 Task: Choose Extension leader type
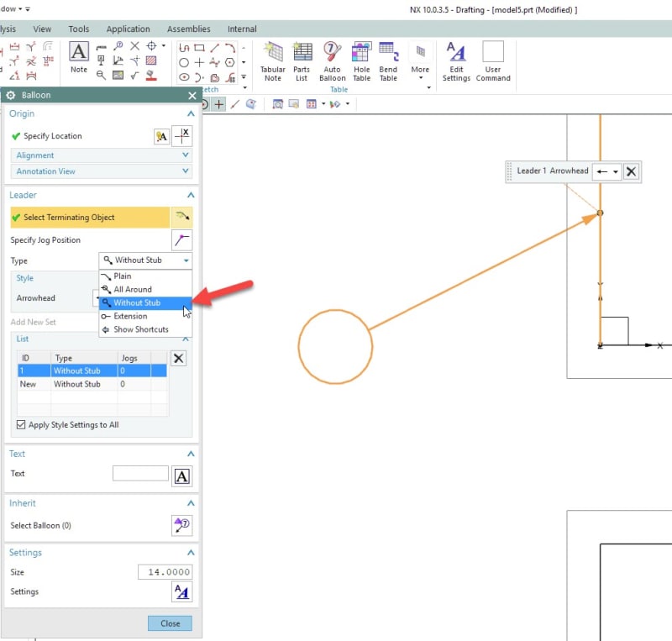coord(145,316)
